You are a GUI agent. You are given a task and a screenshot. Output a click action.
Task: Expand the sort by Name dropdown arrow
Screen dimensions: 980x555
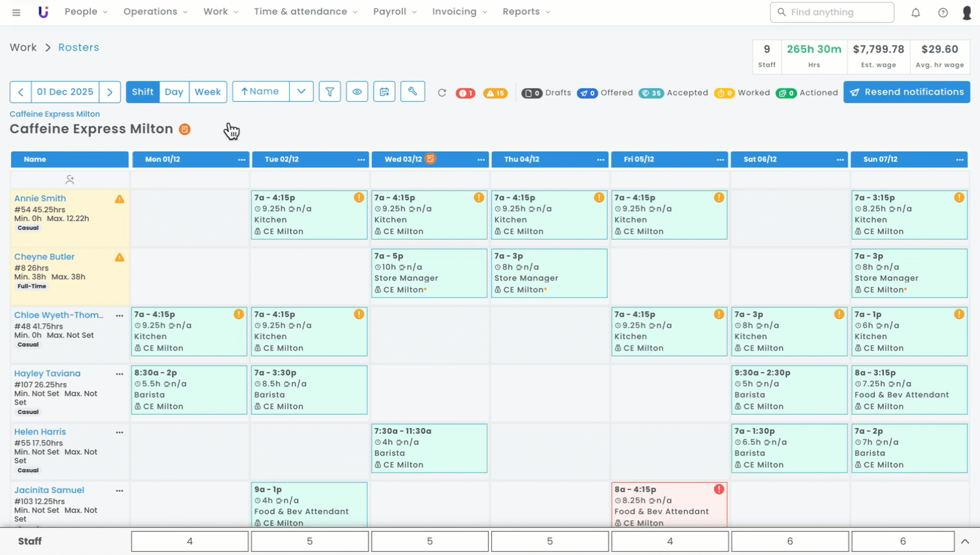(301, 92)
